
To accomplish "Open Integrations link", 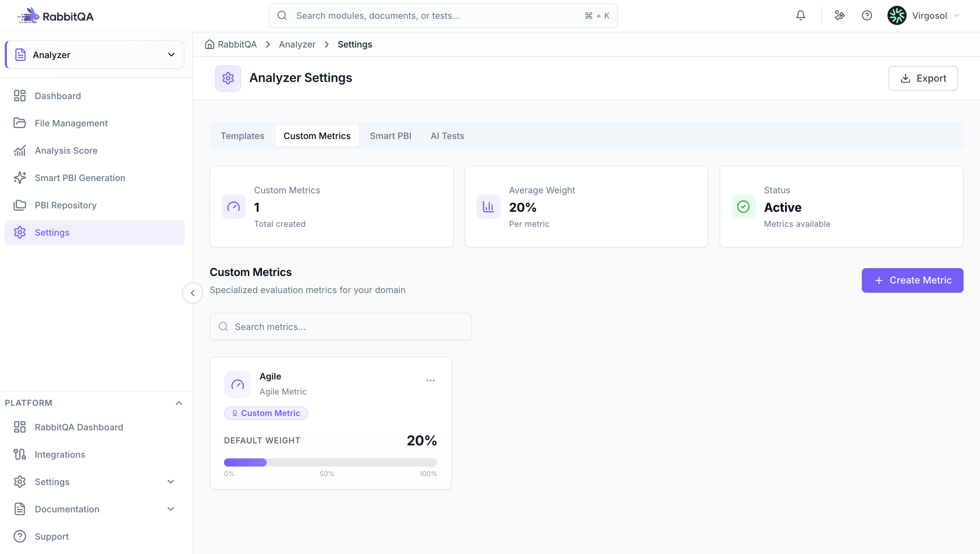I will click(95, 454).
